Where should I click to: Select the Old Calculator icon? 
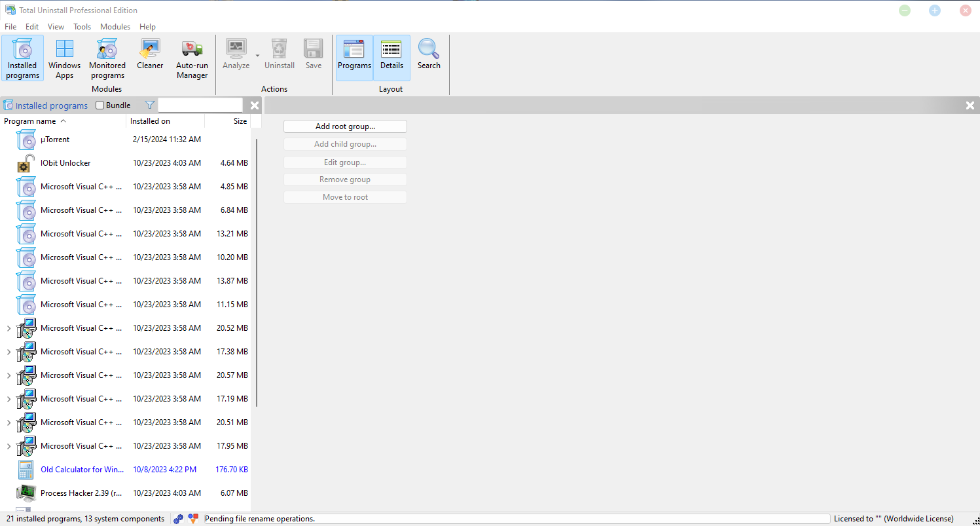[26, 470]
